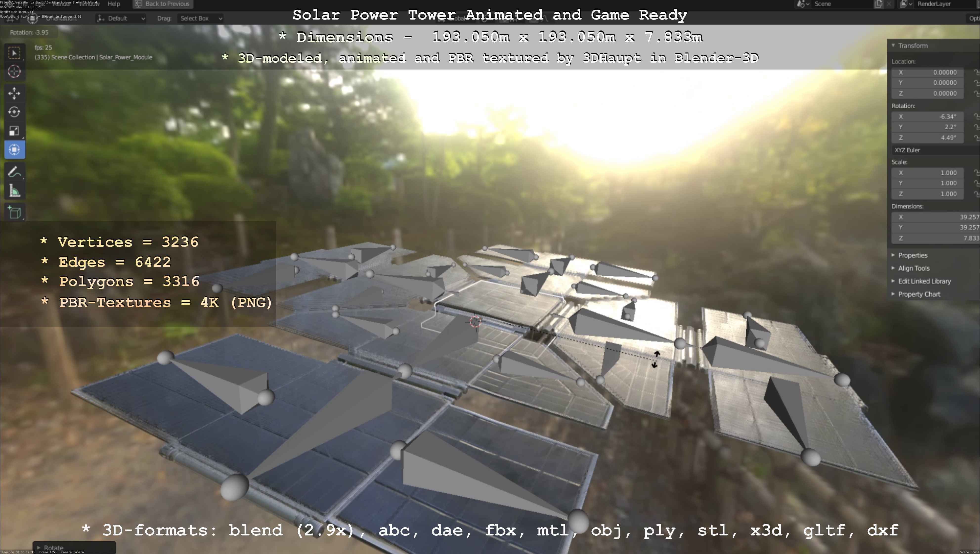Image resolution: width=980 pixels, height=554 pixels.
Task: Open the XYZ Euler rotation mode dropdown
Action: 934,150
